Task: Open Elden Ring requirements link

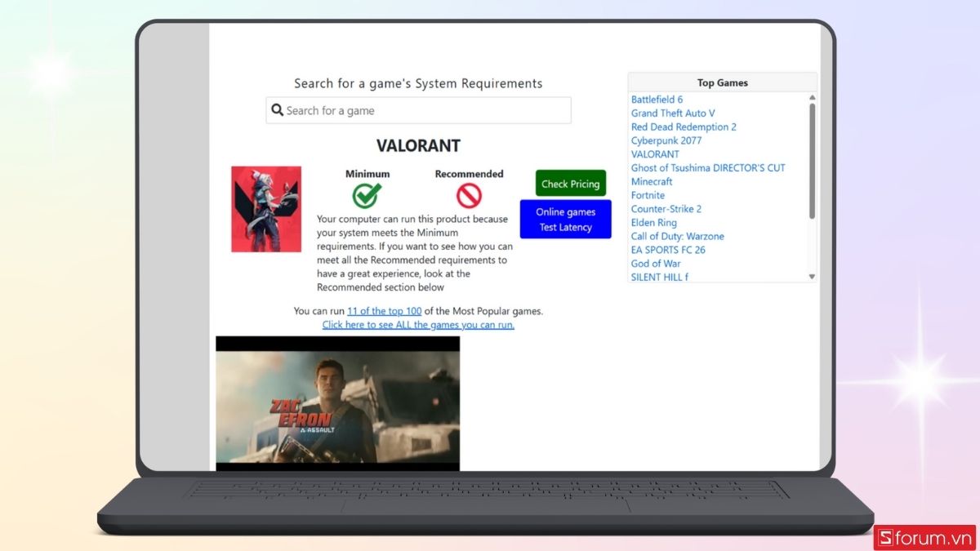Action: click(x=654, y=223)
